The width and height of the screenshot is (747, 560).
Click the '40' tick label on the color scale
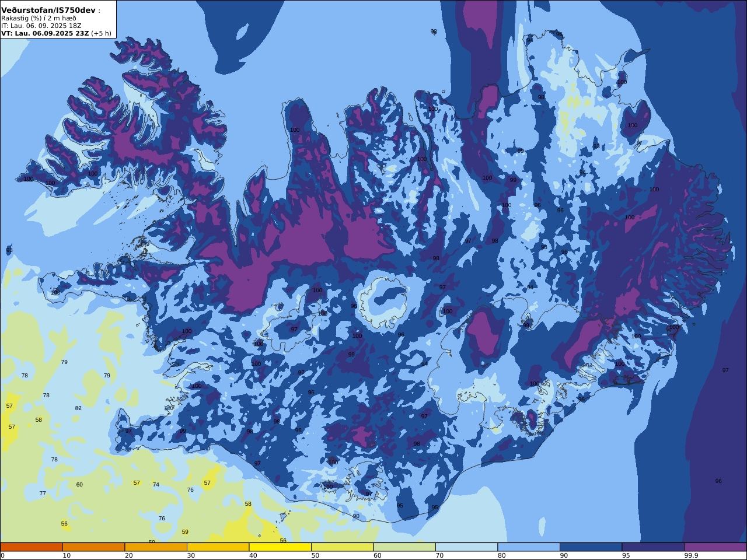pyautogui.click(x=253, y=555)
